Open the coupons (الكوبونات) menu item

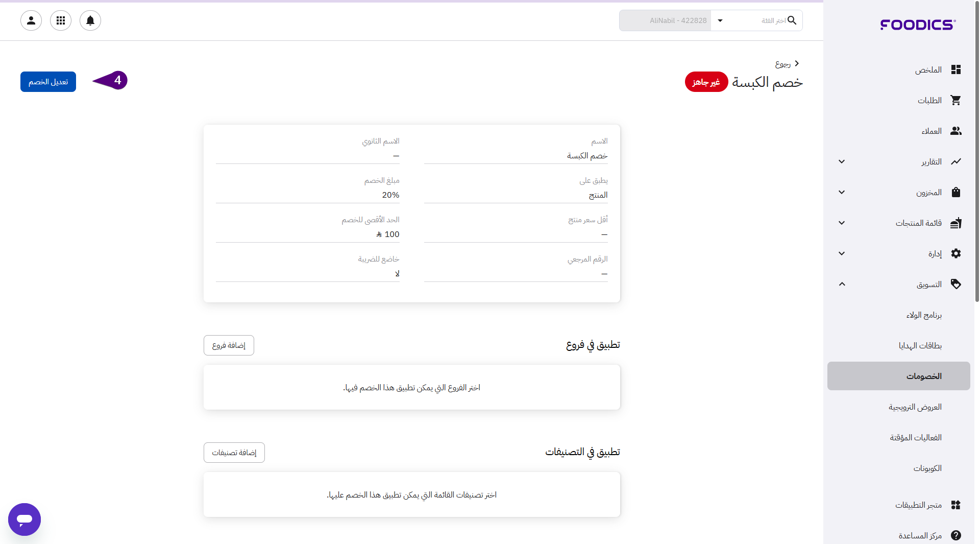[x=927, y=468]
